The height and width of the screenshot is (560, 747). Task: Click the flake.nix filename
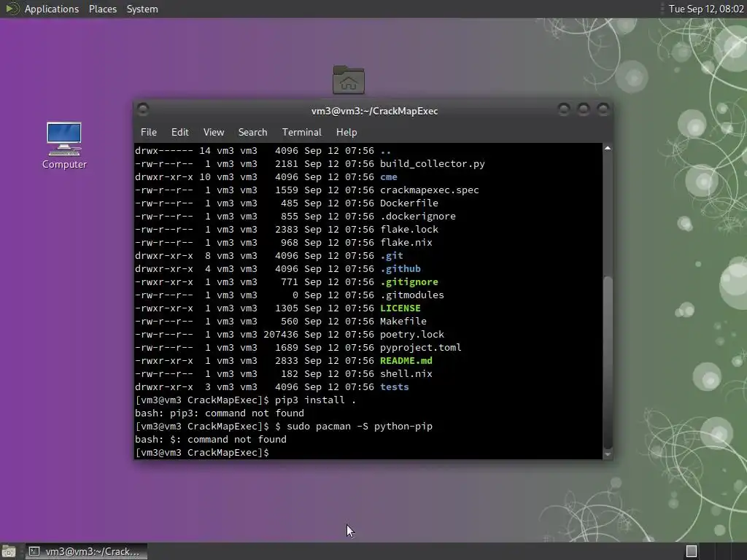pyautogui.click(x=406, y=242)
